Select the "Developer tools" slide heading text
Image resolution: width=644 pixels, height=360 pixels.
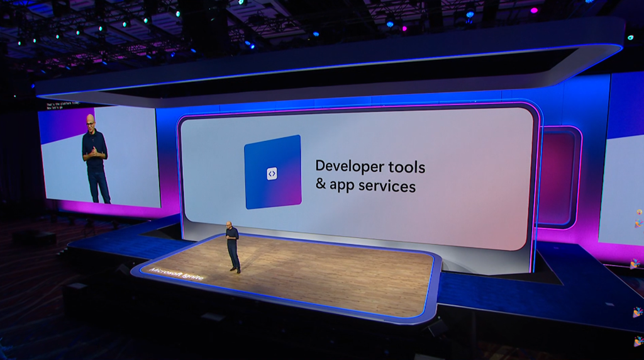(370, 166)
